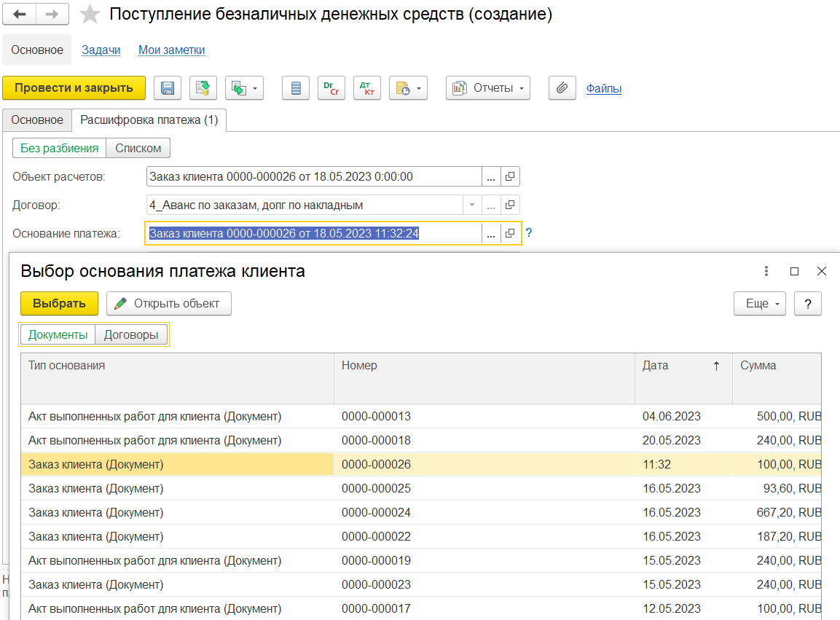Open the Dr/Cr accounting entries icon

331,88
